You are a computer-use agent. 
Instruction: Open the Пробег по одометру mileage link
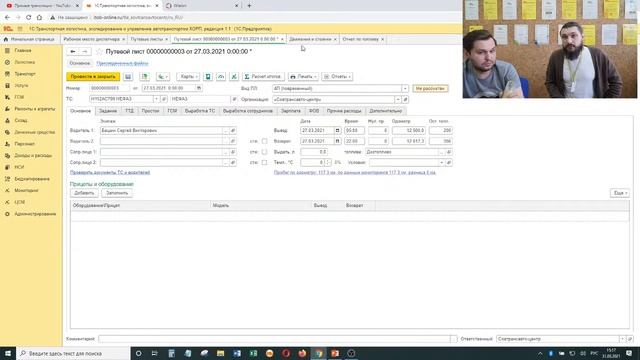point(355,173)
